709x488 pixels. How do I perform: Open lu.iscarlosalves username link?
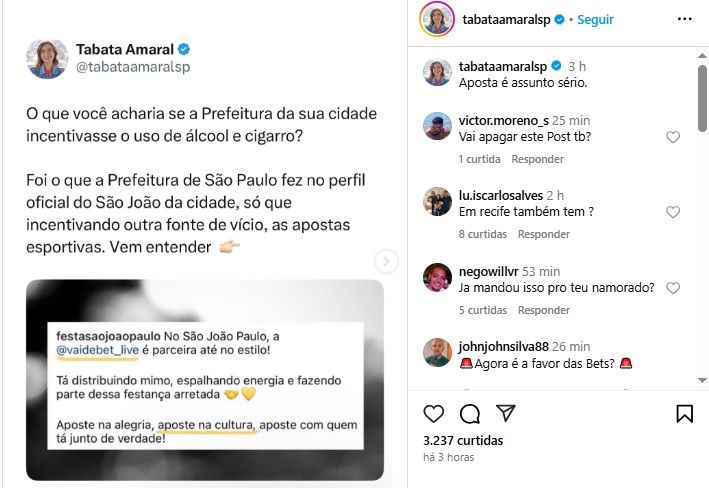(501, 195)
